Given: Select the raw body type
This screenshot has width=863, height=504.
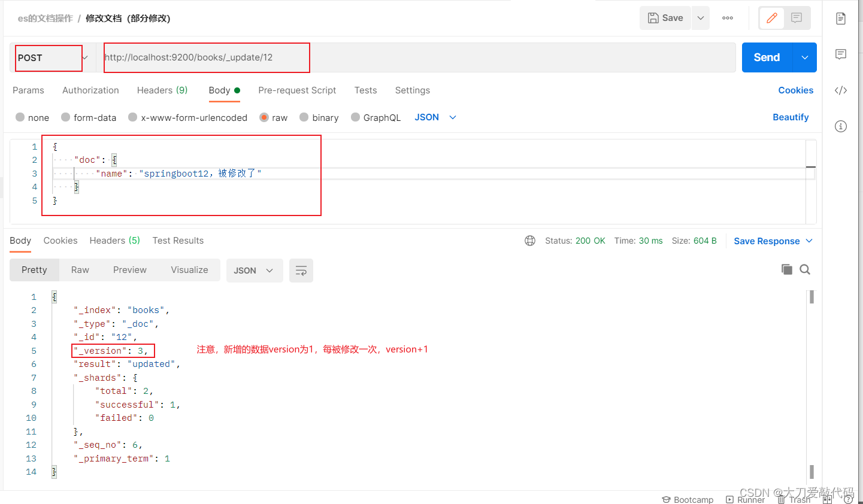Looking at the screenshot, I should pos(274,117).
